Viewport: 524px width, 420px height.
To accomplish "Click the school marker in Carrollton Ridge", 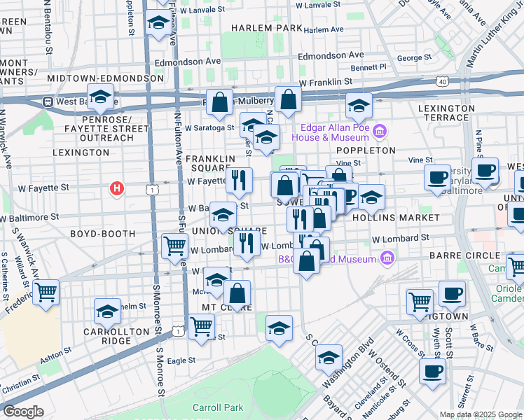I will pos(106,311).
